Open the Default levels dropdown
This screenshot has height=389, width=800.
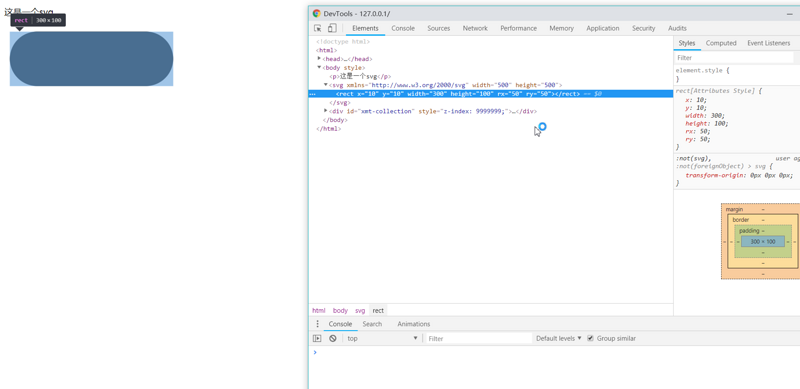coord(559,338)
